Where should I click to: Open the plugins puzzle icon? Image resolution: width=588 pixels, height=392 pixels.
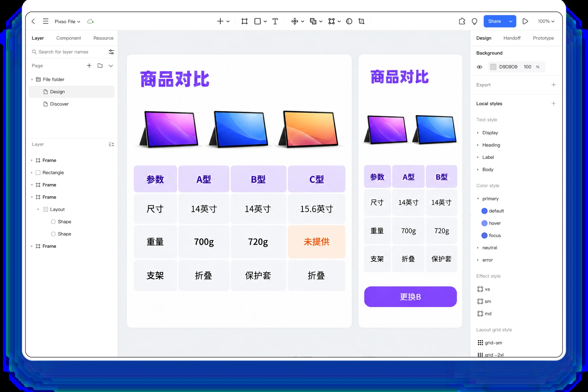coord(462,21)
